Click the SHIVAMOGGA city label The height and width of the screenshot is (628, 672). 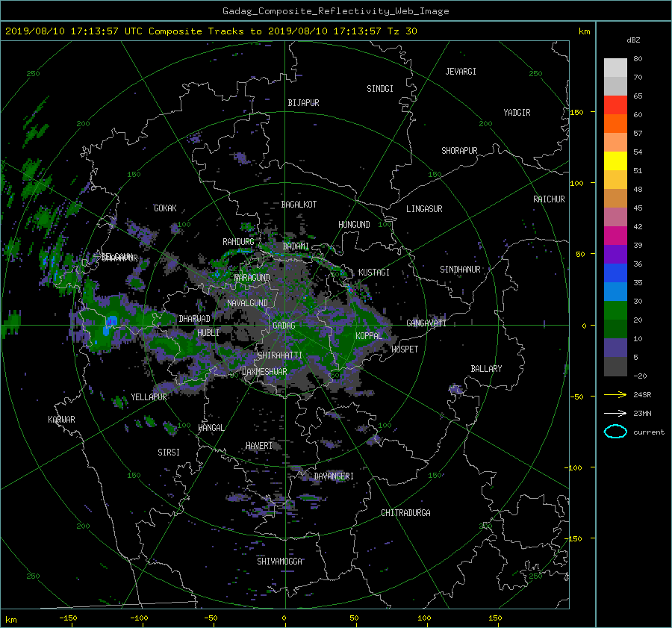click(279, 561)
